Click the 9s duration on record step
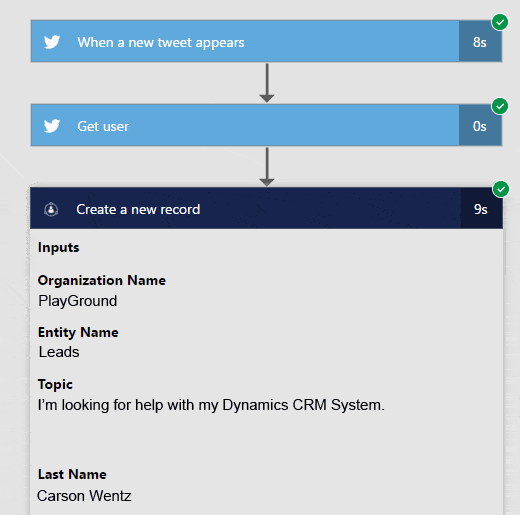Viewport: 520px width, 515px height. pyautogui.click(x=481, y=208)
